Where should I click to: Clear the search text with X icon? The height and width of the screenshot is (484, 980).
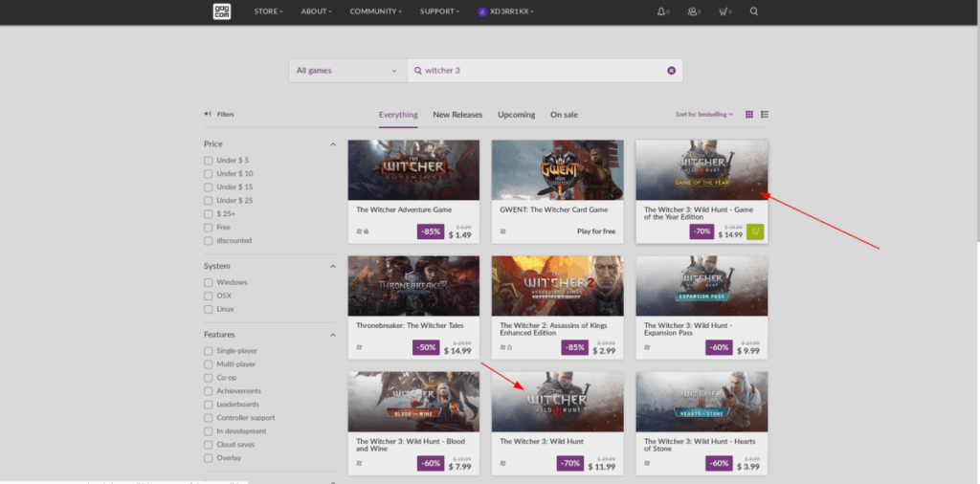click(671, 71)
